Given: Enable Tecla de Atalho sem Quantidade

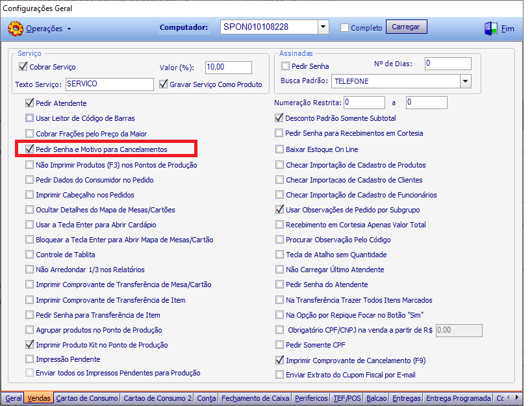Looking at the screenshot, I should (x=279, y=255).
